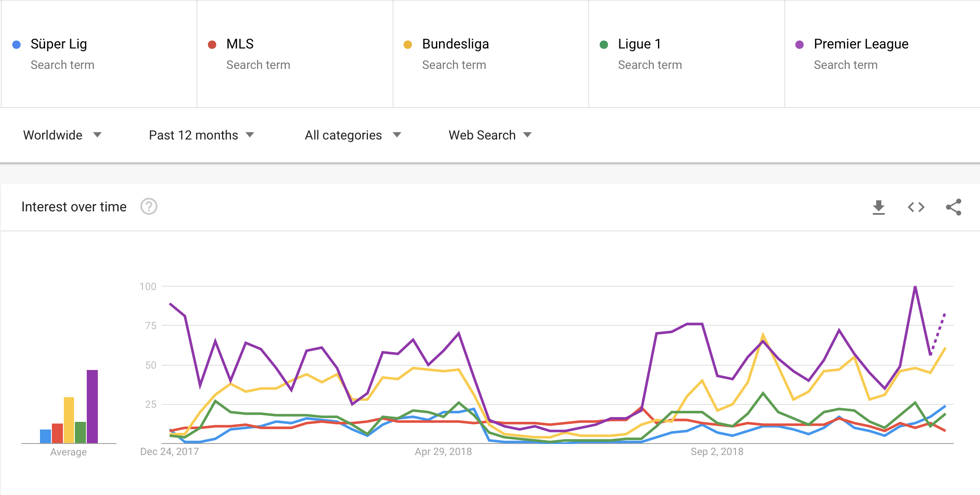Image resolution: width=980 pixels, height=495 pixels.
Task: Click the purple line's peak at 100
Action: tap(915, 287)
